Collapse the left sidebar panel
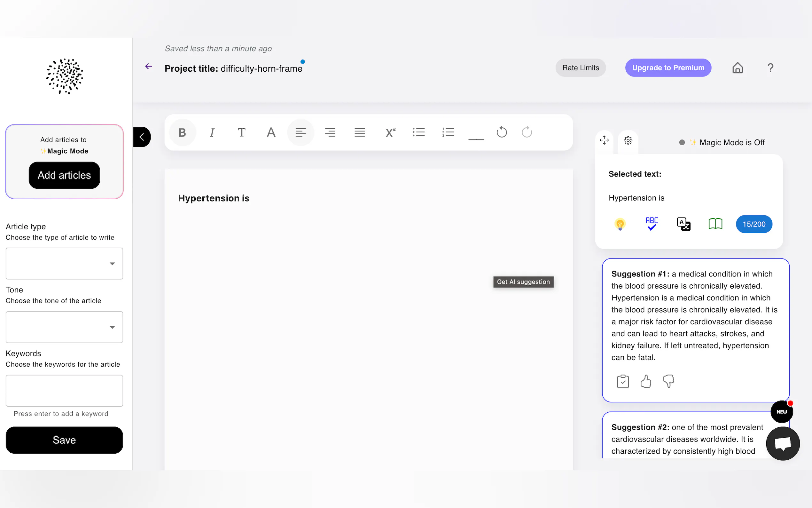The width and height of the screenshot is (812, 508). click(x=142, y=137)
